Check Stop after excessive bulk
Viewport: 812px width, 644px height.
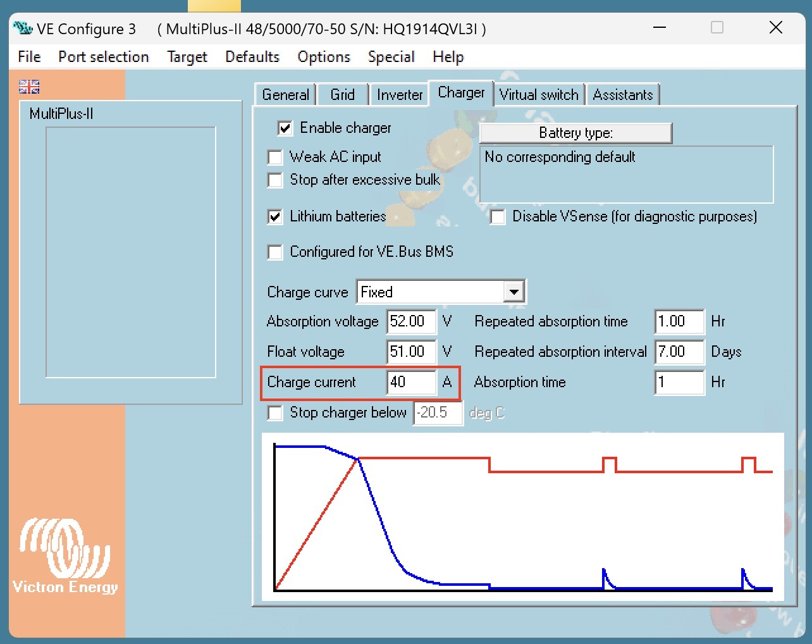[275, 180]
